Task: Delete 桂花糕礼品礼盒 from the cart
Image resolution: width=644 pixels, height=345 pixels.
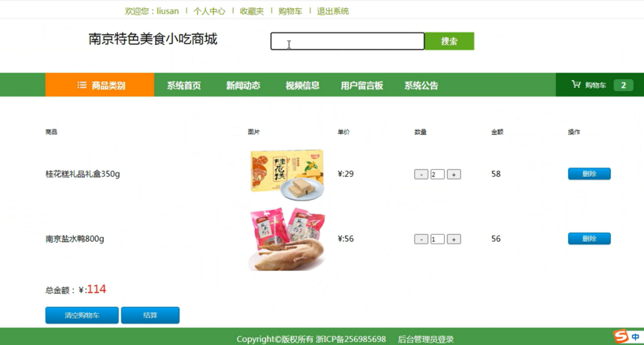Action: click(589, 174)
